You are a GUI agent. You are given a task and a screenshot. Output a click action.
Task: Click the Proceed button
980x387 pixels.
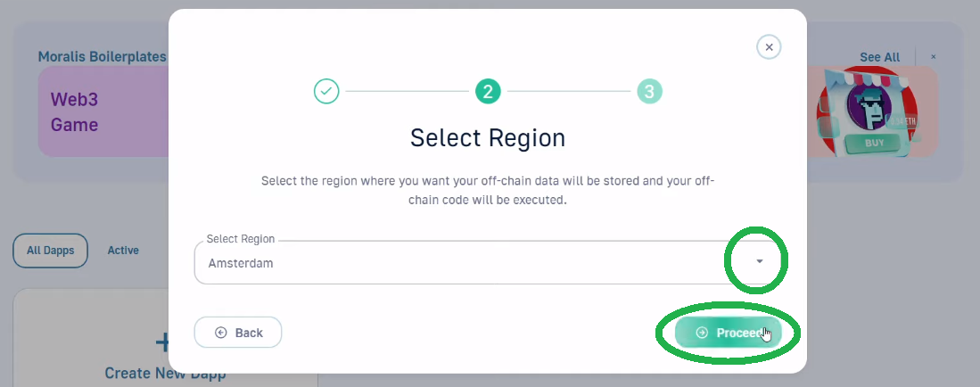[x=729, y=333]
